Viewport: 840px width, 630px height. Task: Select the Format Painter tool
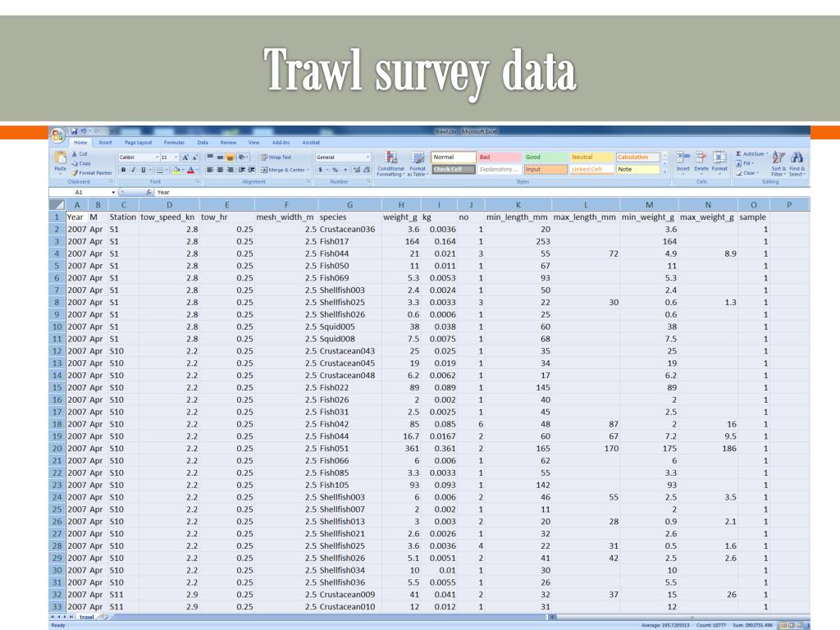[92, 172]
